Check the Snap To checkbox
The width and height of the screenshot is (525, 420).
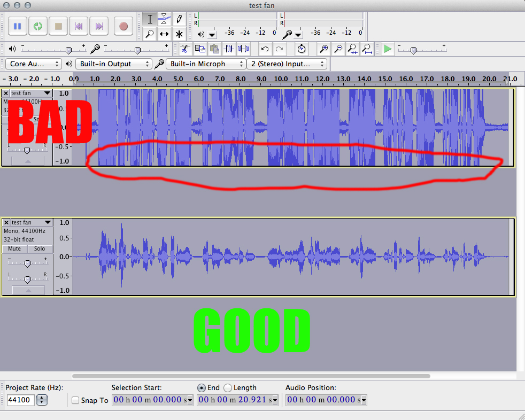(x=74, y=400)
